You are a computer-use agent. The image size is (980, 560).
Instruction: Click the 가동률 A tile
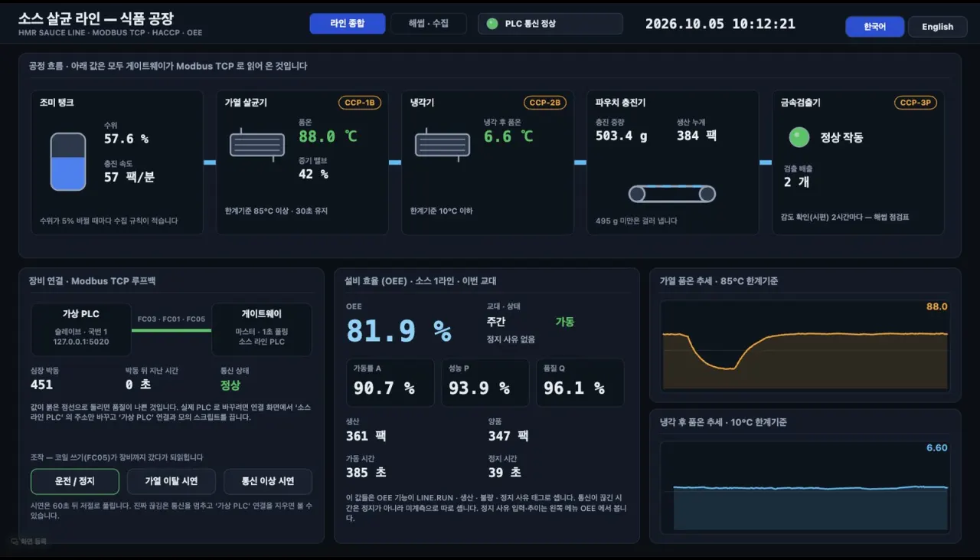point(390,382)
